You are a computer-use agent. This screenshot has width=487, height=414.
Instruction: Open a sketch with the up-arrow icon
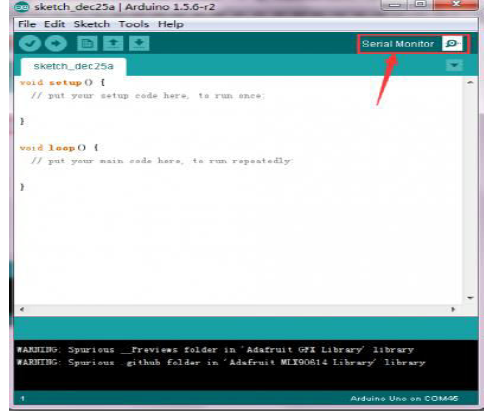113,43
